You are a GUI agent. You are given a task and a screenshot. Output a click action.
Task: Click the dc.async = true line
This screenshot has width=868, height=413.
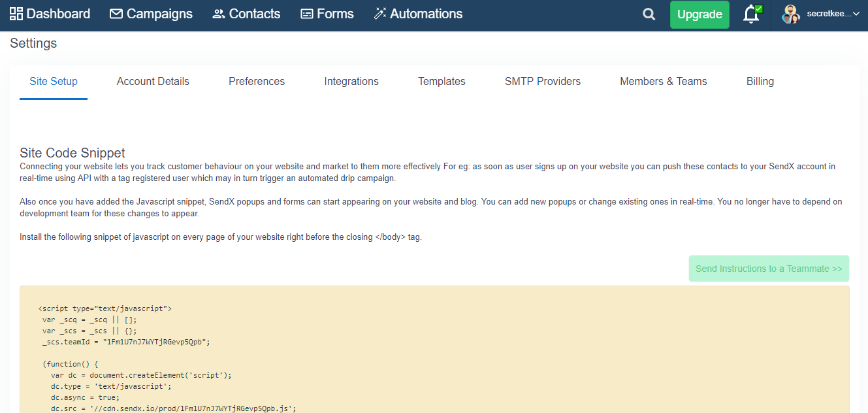pyautogui.click(x=86, y=397)
